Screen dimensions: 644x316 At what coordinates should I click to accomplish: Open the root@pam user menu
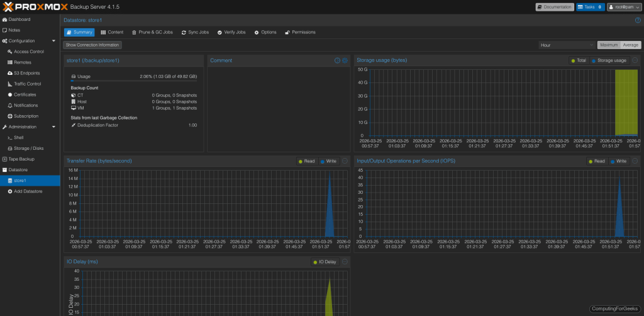[623, 7]
